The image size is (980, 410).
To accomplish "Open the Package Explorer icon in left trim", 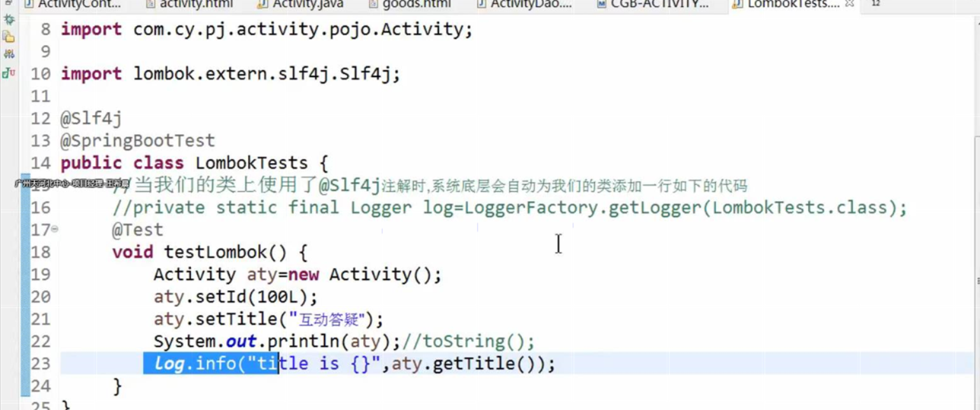I will pos(9,37).
